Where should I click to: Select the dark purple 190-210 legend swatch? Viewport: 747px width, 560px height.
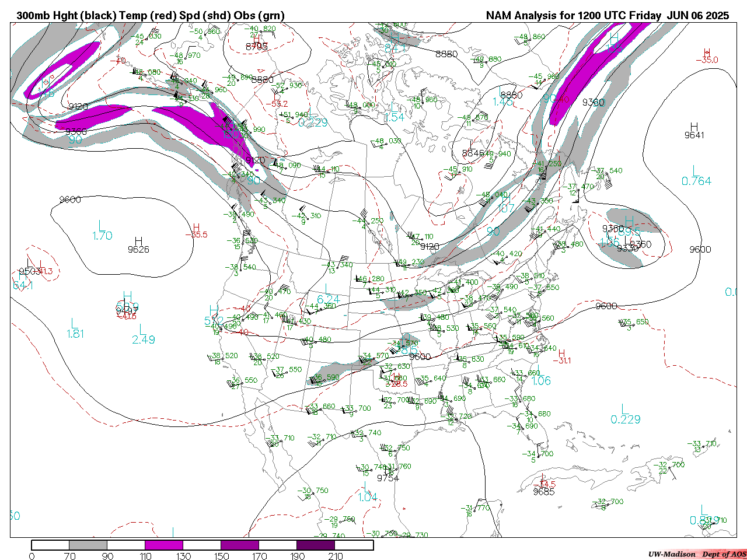[316, 545]
